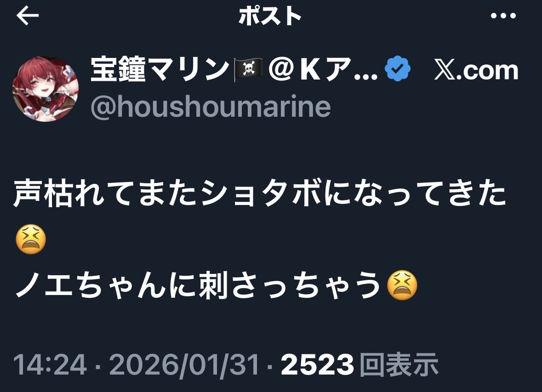Click the 2026/01/31 post date
This screenshot has width=542, height=392.
[184, 365]
